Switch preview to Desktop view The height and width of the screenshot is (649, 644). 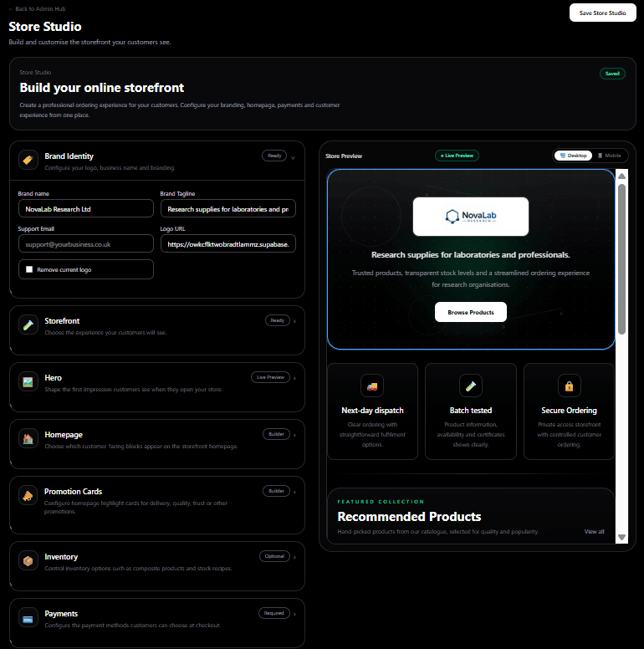coord(573,156)
